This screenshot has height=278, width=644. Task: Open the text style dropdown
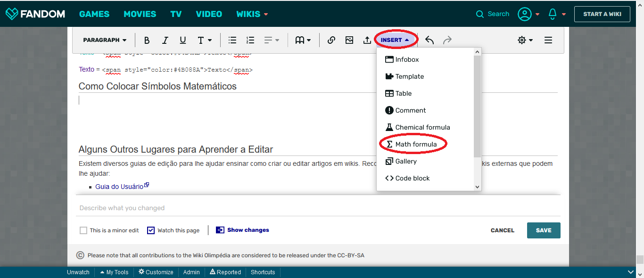click(x=205, y=40)
